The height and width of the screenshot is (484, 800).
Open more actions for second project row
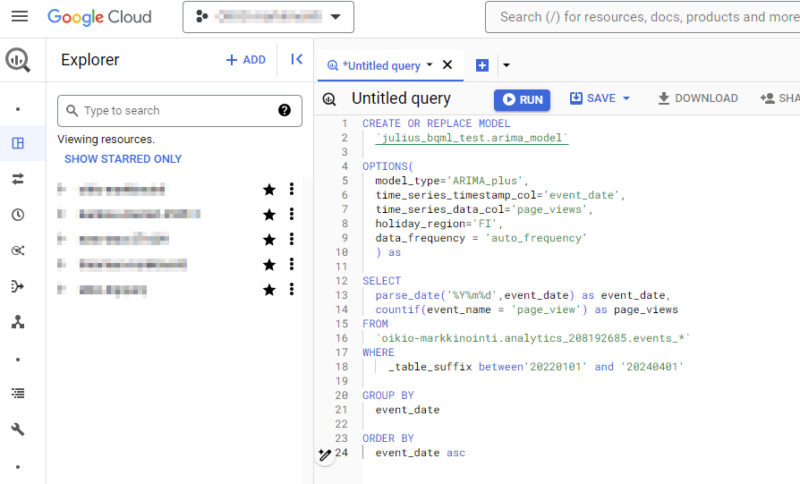(x=292, y=214)
